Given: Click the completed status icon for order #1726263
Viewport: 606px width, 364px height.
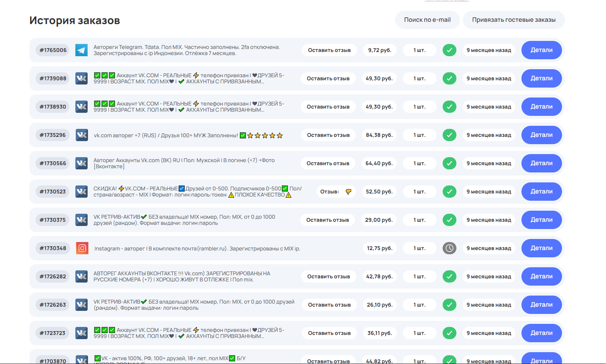Looking at the screenshot, I should pyautogui.click(x=450, y=305).
